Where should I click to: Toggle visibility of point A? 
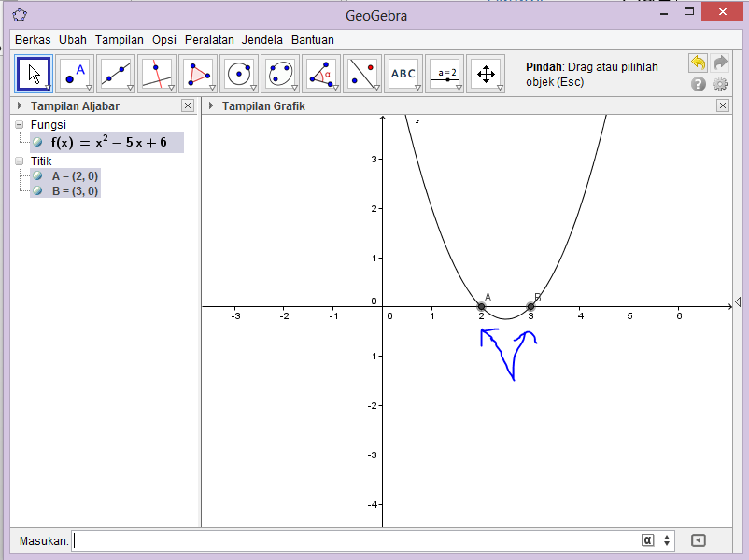[37, 175]
